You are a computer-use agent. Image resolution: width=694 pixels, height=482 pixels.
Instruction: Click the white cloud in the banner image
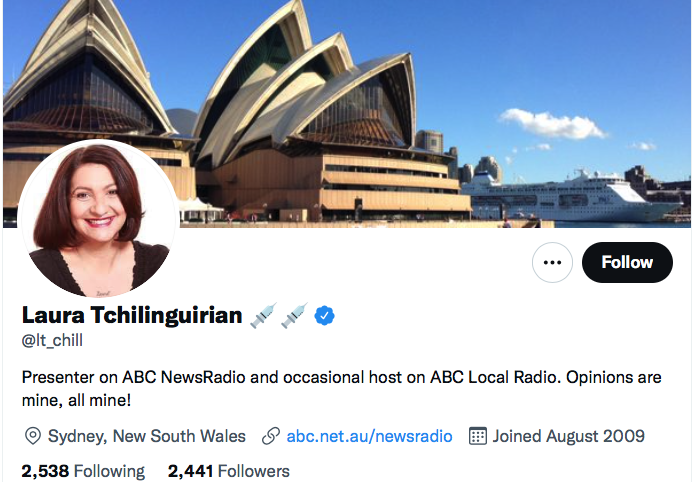[552, 123]
